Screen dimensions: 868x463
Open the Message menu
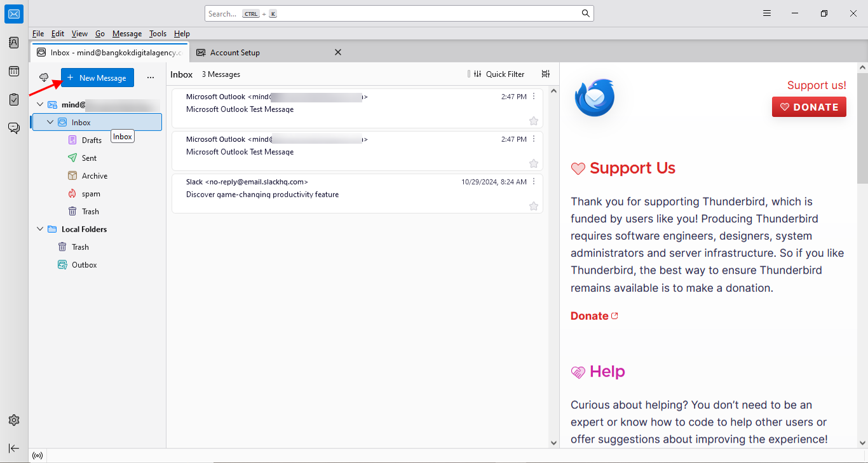tap(127, 34)
